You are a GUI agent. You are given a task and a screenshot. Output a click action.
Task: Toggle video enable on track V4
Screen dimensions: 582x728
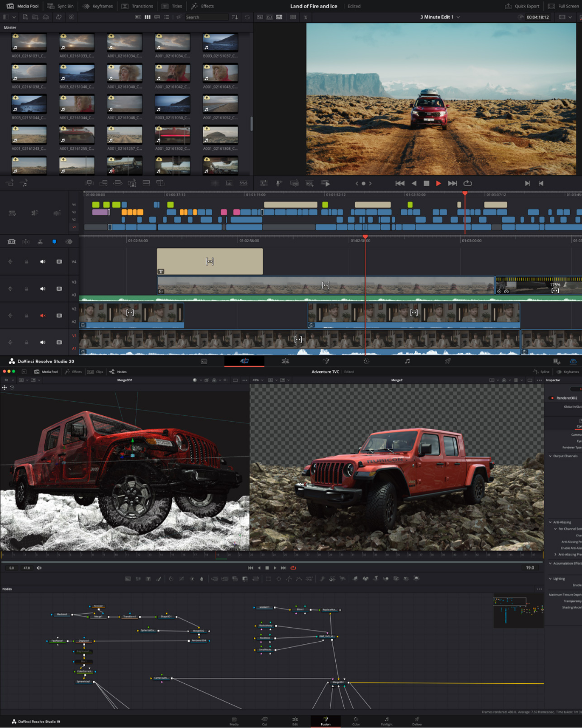click(x=59, y=262)
